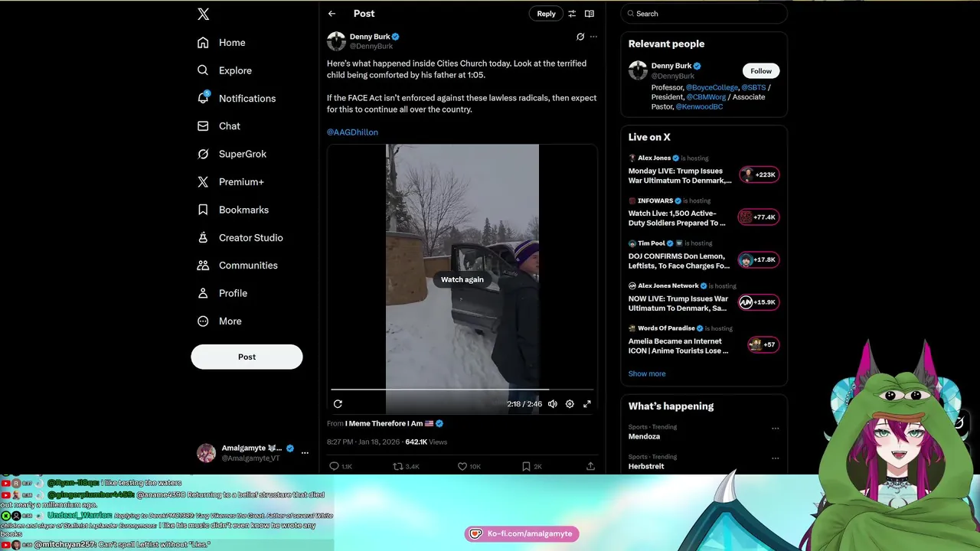Click the Creator Studio sidebar icon
Screen dimensions: 980x551
[203, 237]
